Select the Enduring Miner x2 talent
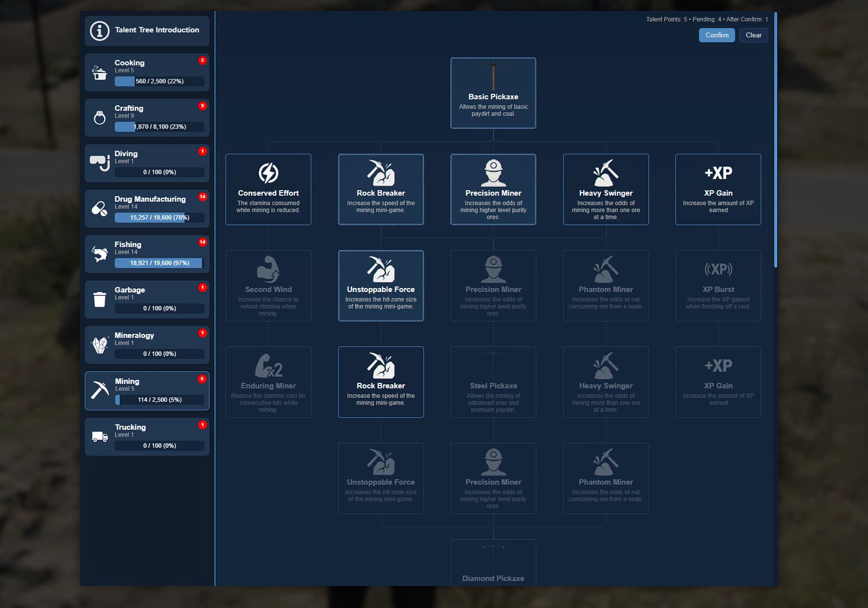The width and height of the screenshot is (868, 608). 268,382
